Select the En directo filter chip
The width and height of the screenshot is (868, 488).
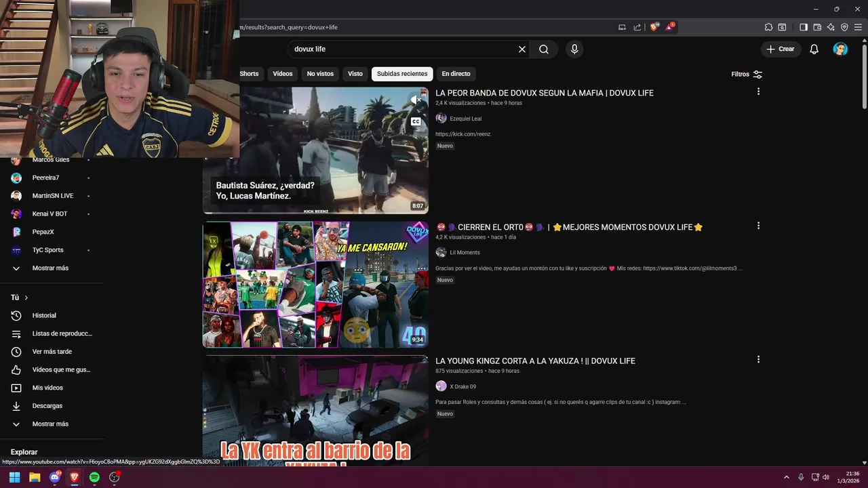coord(456,74)
